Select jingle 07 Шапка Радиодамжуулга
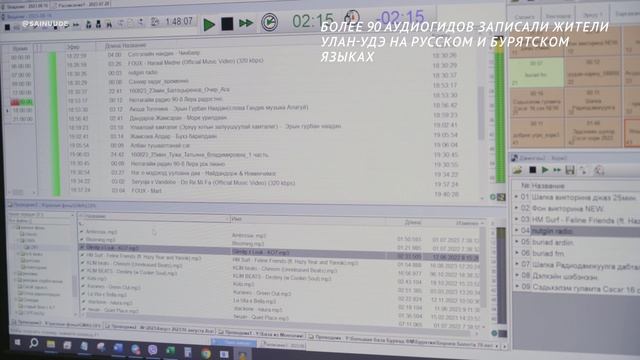Image resolution: width=640 pixels, height=360 pixels. [576, 265]
